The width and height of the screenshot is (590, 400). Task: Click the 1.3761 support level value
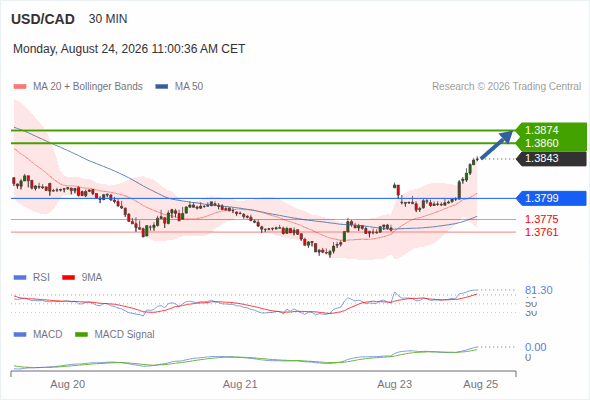point(541,232)
